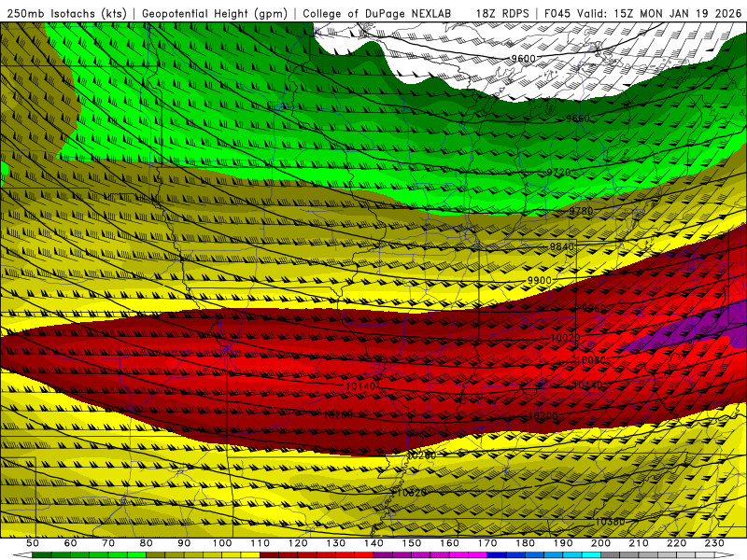747x560 pixels.
Task: Click the 230 knot color scale label
Action: (714, 543)
